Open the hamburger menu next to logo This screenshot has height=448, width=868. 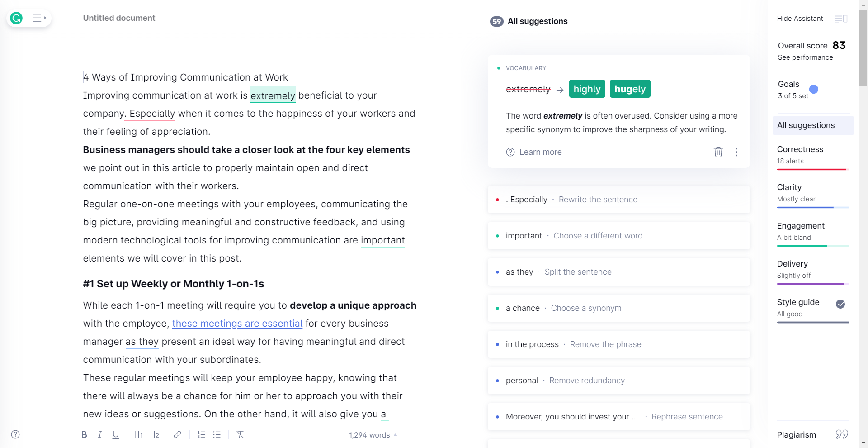click(x=39, y=18)
